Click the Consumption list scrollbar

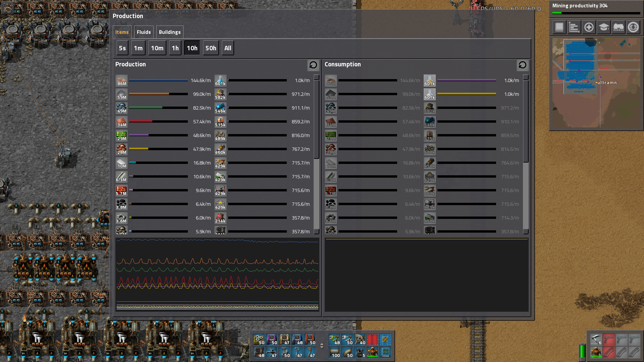(x=526, y=154)
